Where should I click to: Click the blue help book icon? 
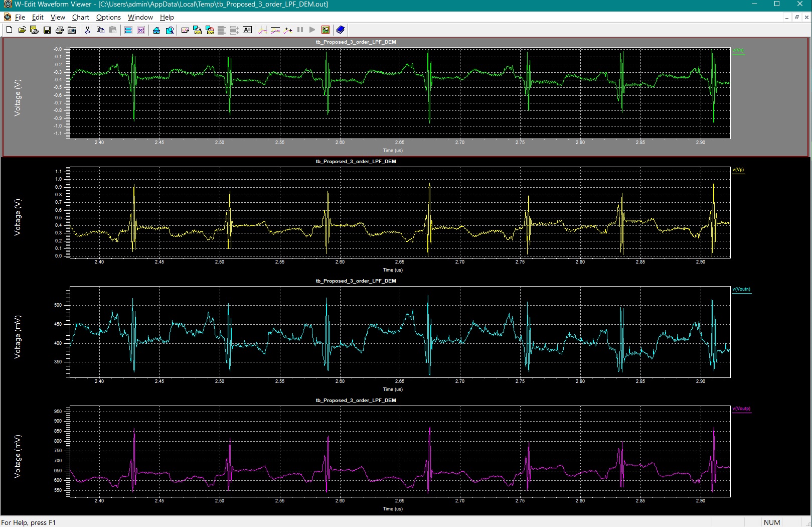[x=341, y=30]
